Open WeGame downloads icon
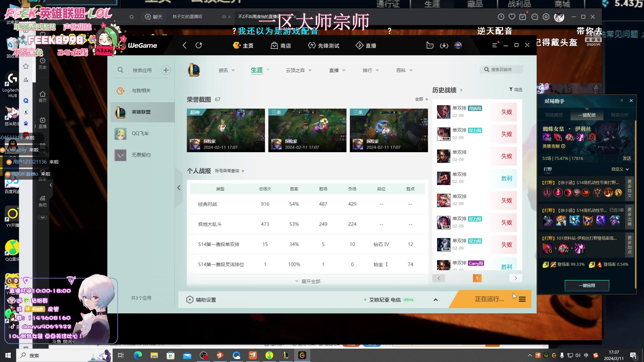The image size is (644, 362). click(x=444, y=45)
